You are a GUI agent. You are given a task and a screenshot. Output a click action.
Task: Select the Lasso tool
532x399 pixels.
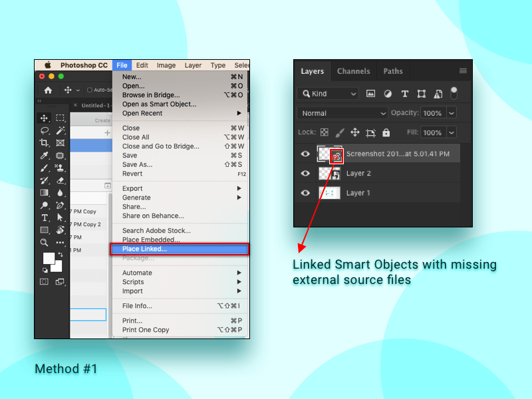(45, 130)
